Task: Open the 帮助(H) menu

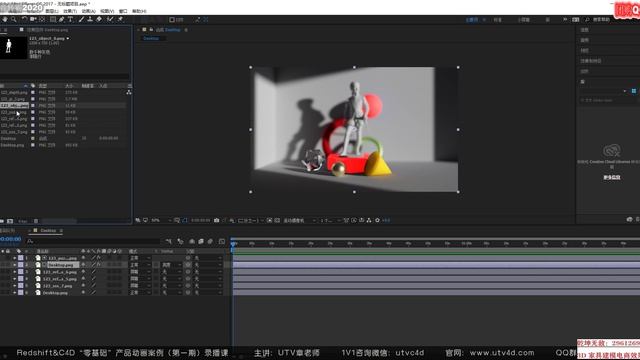Action: click(139, 11)
